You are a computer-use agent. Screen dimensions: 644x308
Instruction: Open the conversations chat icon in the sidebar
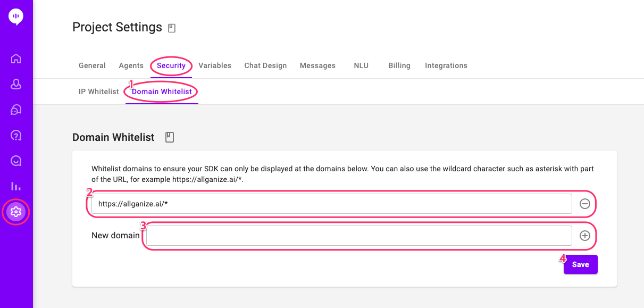coord(16,110)
